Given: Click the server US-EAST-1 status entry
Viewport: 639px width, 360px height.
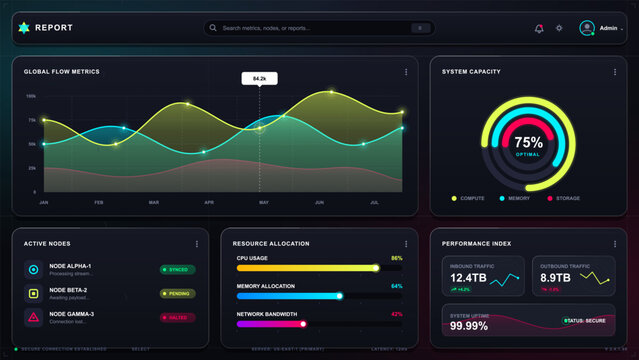Looking at the screenshot, I should coord(288,349).
